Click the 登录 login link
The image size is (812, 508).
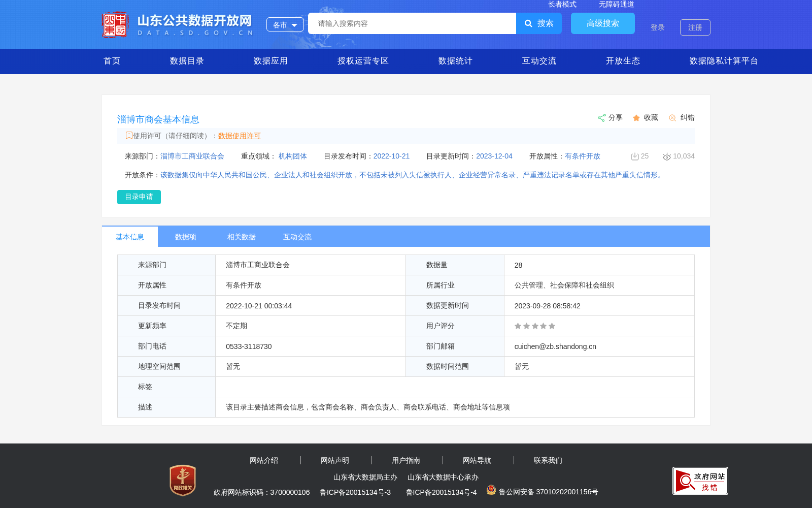tap(658, 27)
